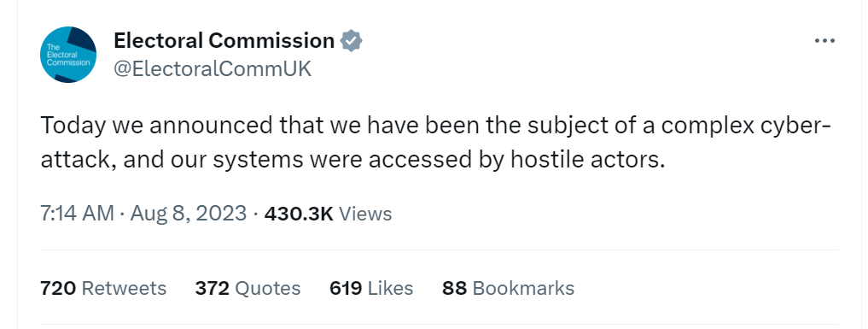Click the 430.3K view count
This screenshot has width=868, height=329.
[x=299, y=214]
